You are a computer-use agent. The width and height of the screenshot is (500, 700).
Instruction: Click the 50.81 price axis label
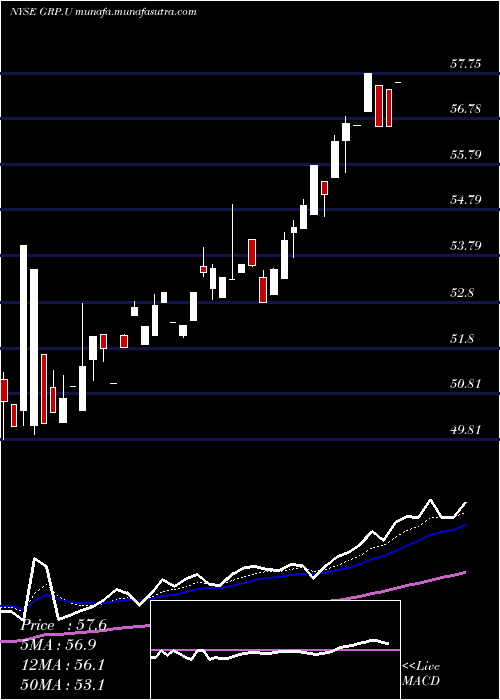click(x=465, y=383)
